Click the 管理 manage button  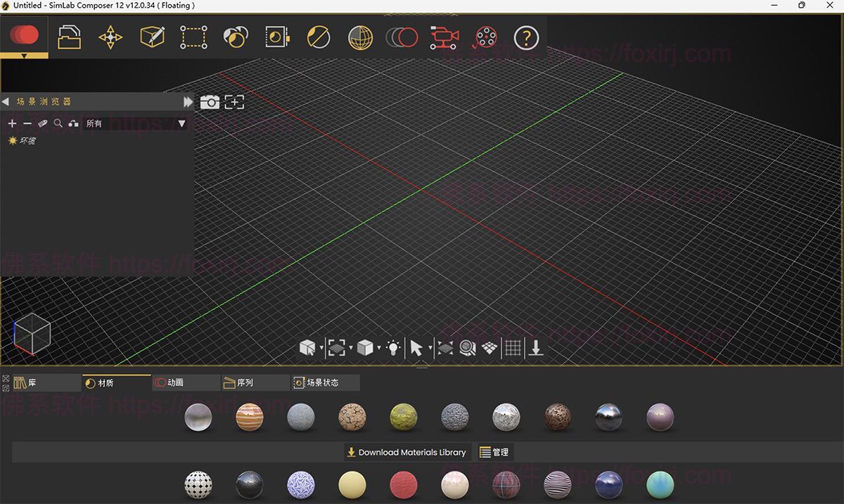click(496, 452)
